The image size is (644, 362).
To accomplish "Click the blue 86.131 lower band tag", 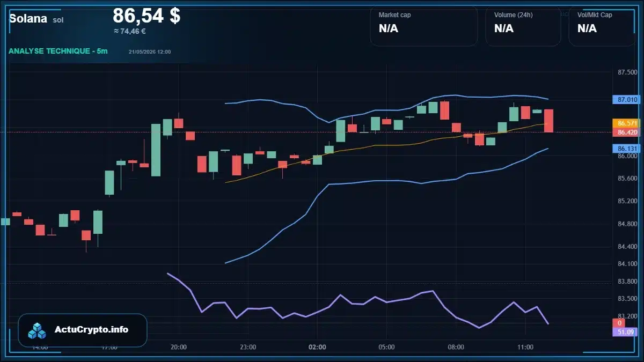I will click(627, 149).
